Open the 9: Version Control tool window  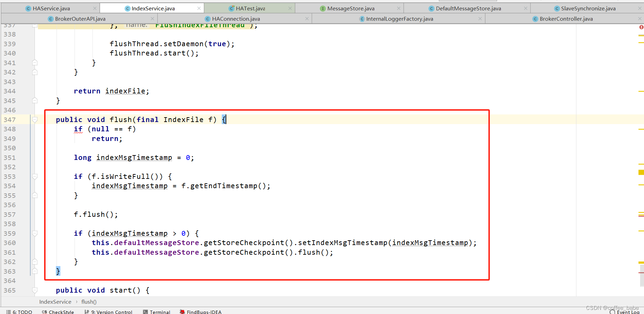pos(108,312)
